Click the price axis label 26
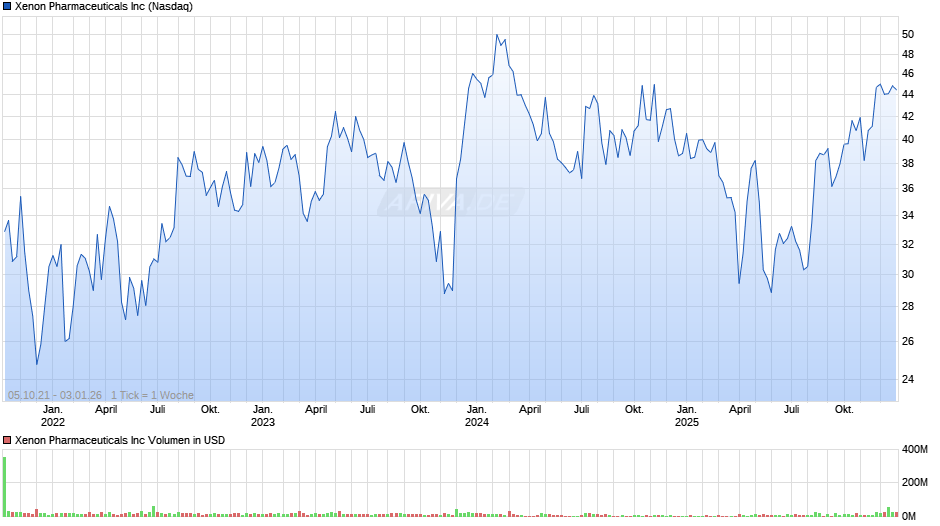940x526 pixels. point(908,341)
